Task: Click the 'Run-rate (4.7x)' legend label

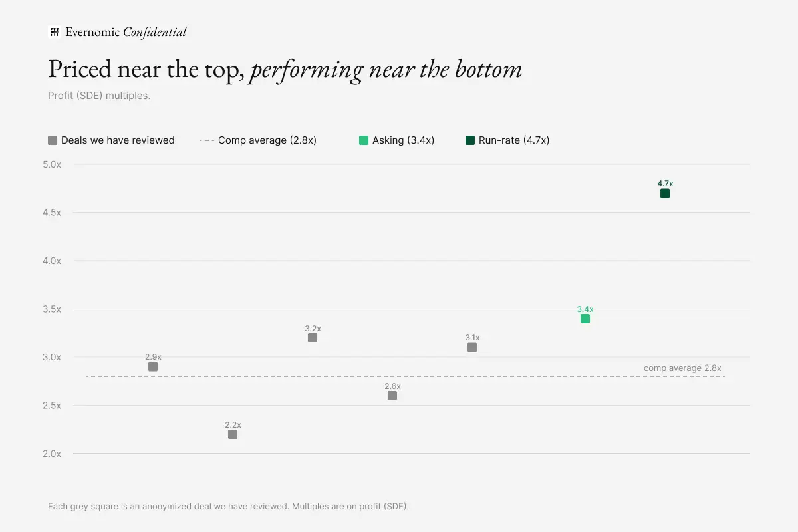Action: coord(514,140)
